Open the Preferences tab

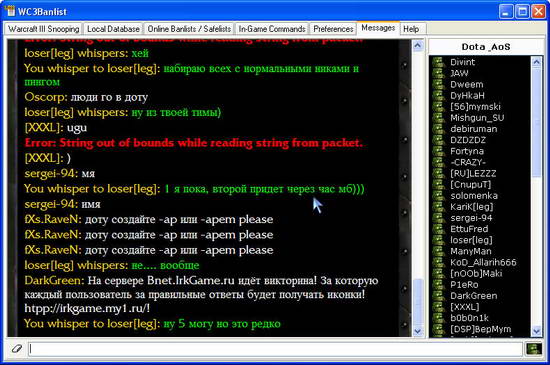tap(333, 29)
